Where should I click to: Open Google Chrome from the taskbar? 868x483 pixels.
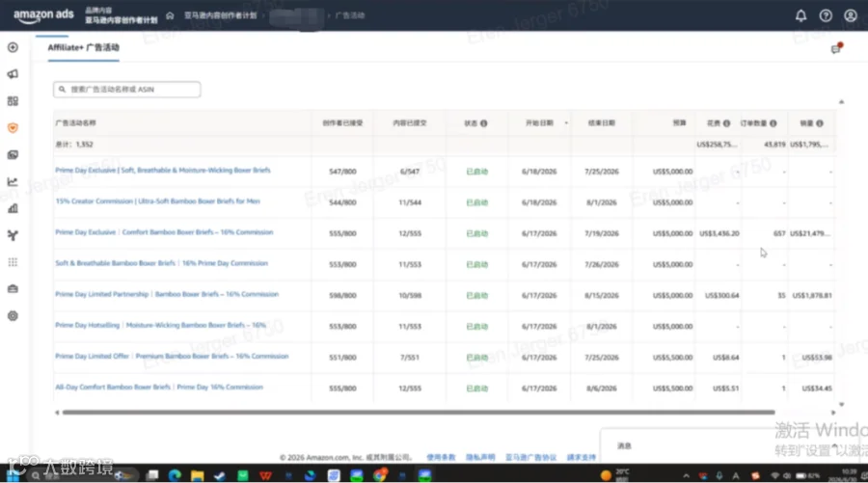tap(380, 475)
